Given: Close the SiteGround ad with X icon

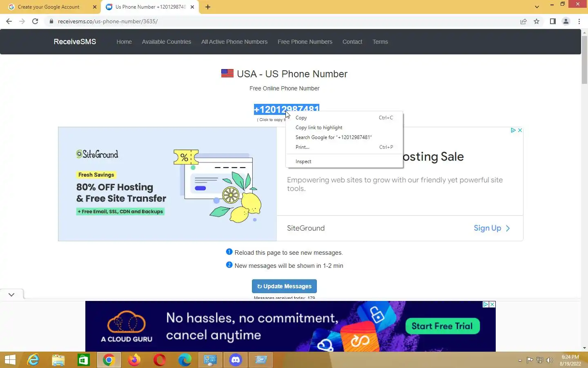Looking at the screenshot, I should click(520, 130).
